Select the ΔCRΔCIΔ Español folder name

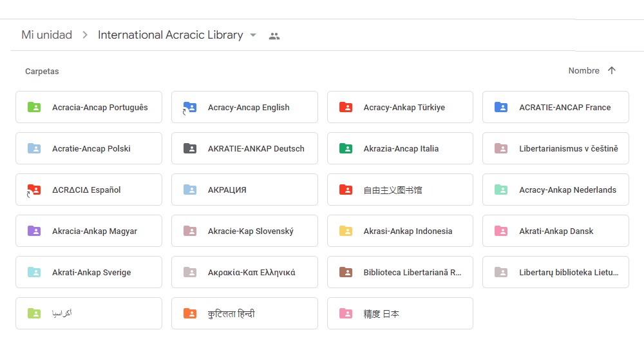tap(86, 190)
